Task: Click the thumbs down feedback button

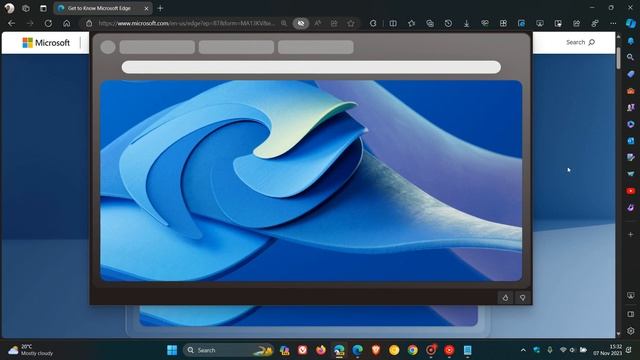Action: [x=522, y=298]
